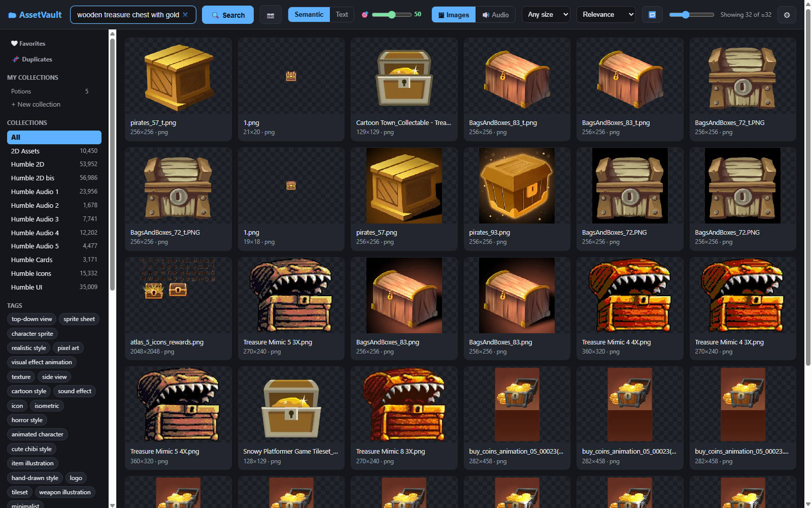The height and width of the screenshot is (508, 812).
Task: Open pirates_57_t.png golden crate thumbnail
Action: click(x=178, y=76)
